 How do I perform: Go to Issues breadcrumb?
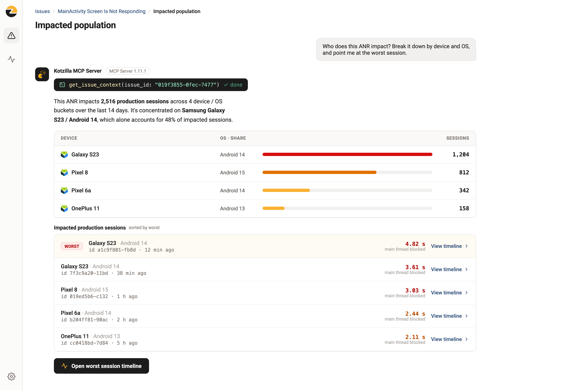(x=42, y=11)
